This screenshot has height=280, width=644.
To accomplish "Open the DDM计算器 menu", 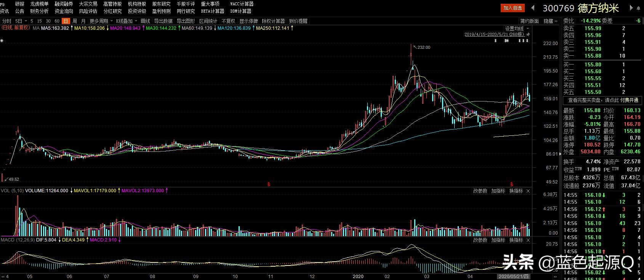I will pyautogui.click(x=241, y=11).
